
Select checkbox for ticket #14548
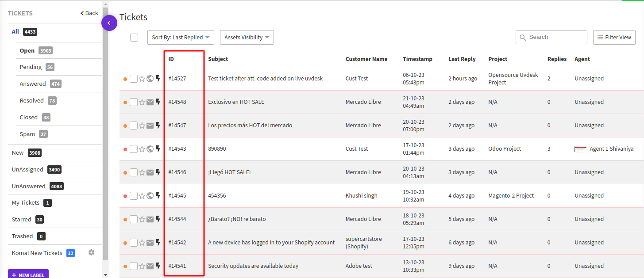[x=134, y=102]
